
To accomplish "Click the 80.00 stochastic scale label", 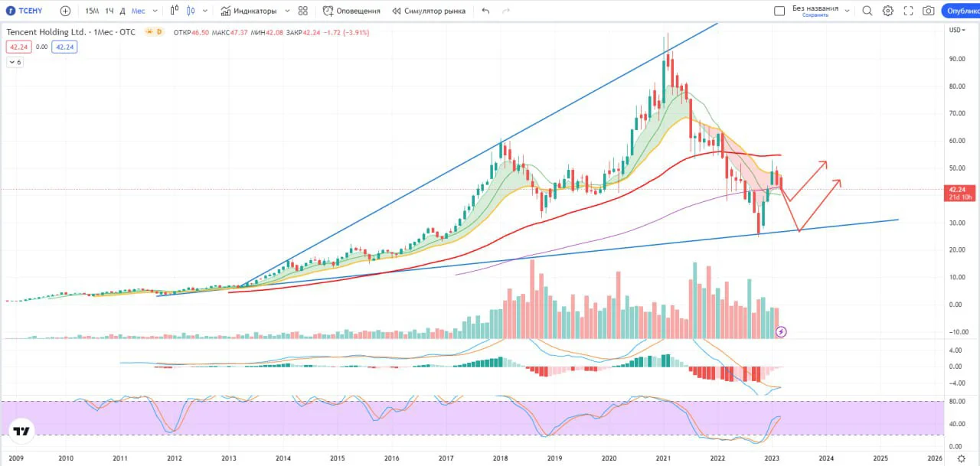I will (956, 402).
